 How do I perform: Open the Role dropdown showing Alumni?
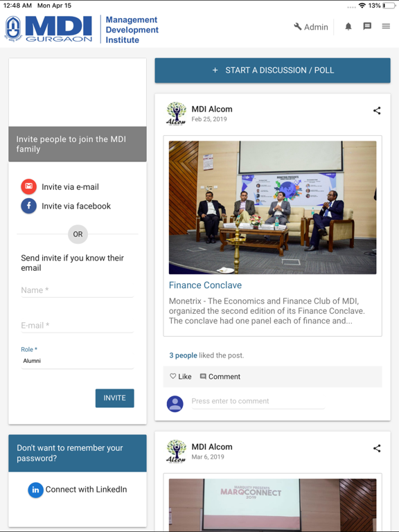78,361
